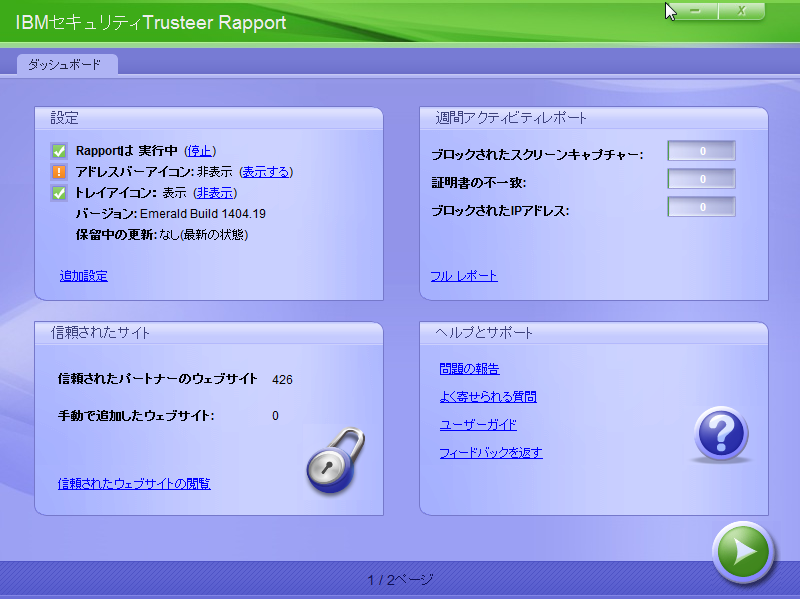Click the ヘルプとサポート panel heading
Viewport: 800px width, 599px height.
484,333
